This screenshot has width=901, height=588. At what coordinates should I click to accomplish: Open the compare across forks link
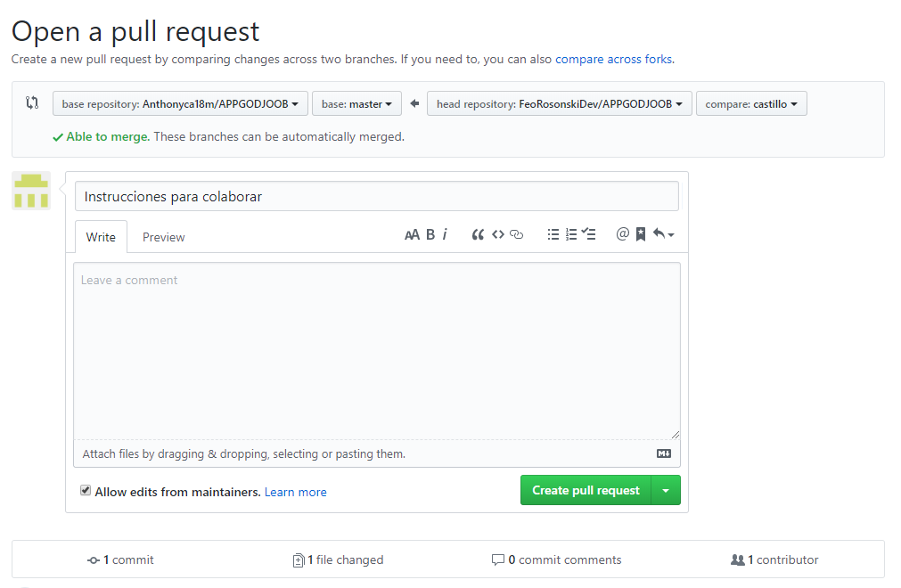coord(613,59)
